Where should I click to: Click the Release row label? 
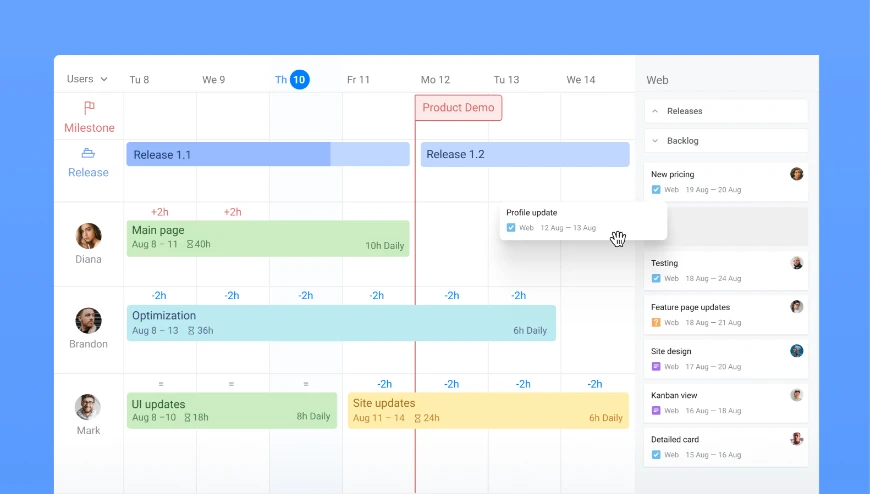coord(88,173)
